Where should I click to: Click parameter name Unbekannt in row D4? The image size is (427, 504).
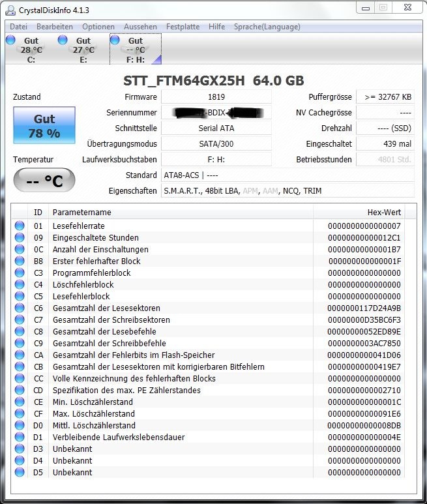(x=72, y=460)
